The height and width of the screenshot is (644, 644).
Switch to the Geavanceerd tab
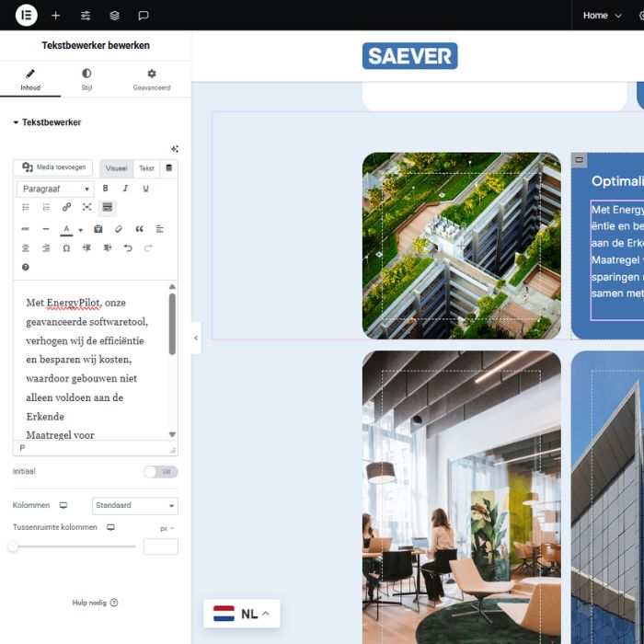point(152,79)
